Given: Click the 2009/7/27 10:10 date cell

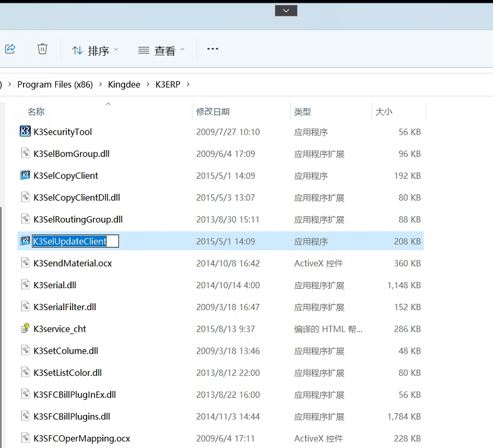Looking at the screenshot, I should coord(228,132).
